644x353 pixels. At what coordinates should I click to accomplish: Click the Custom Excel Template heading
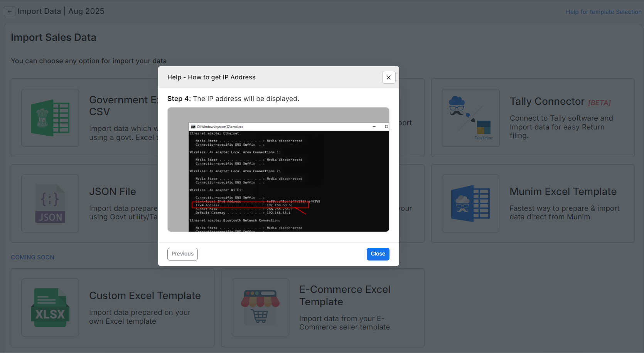click(145, 296)
